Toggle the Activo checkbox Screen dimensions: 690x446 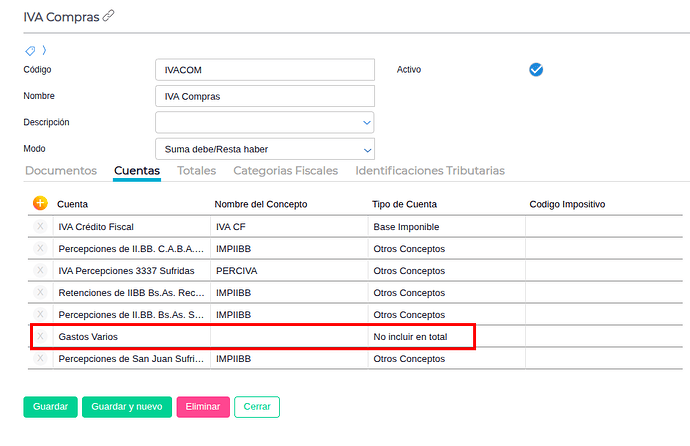click(536, 69)
